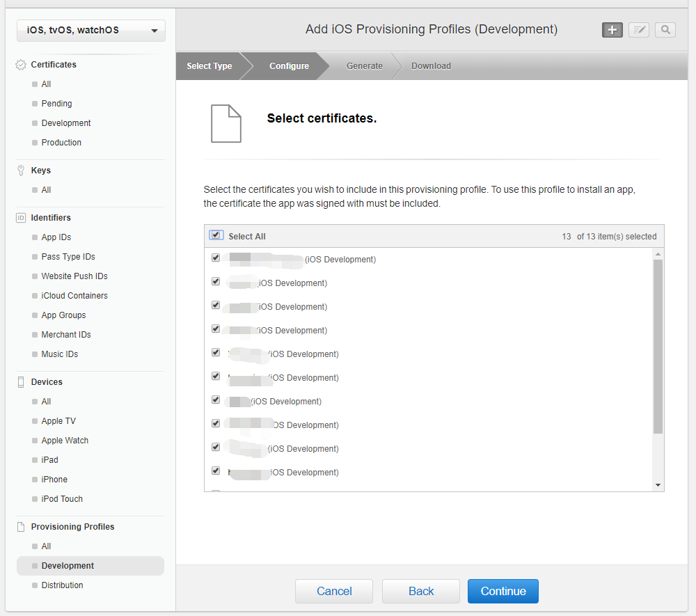The height and width of the screenshot is (616, 696).
Task: Open the iOS, tvOS, watchOS platform dropdown
Action: click(x=91, y=30)
